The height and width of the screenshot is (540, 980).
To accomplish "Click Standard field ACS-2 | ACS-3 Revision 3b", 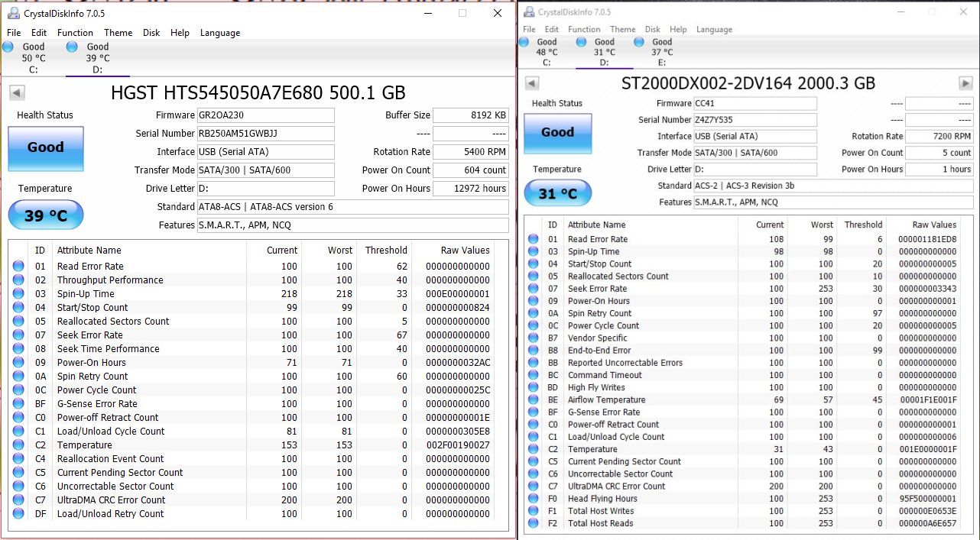I will [833, 186].
